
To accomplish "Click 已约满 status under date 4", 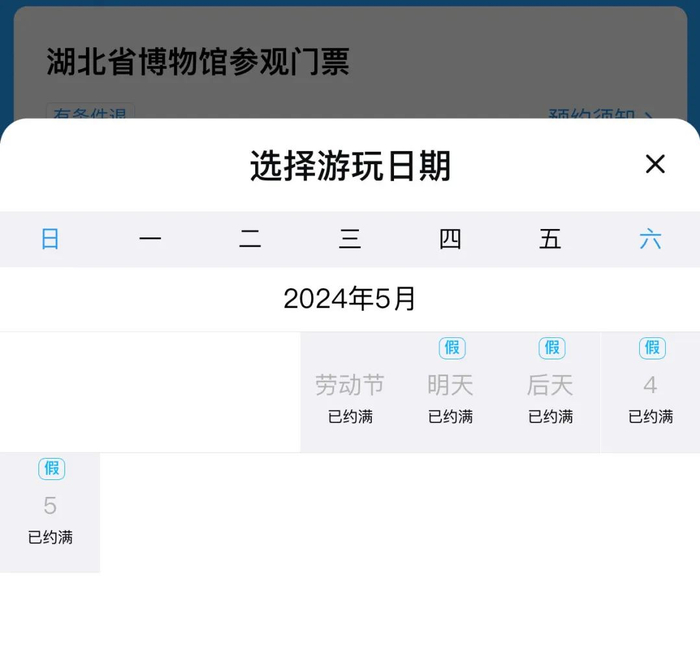I will [x=650, y=417].
